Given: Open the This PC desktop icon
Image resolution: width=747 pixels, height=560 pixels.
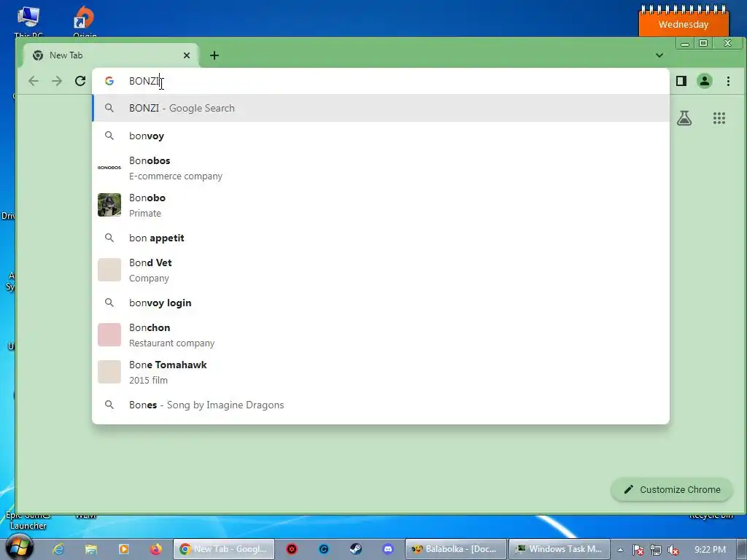Looking at the screenshot, I should [x=28, y=21].
